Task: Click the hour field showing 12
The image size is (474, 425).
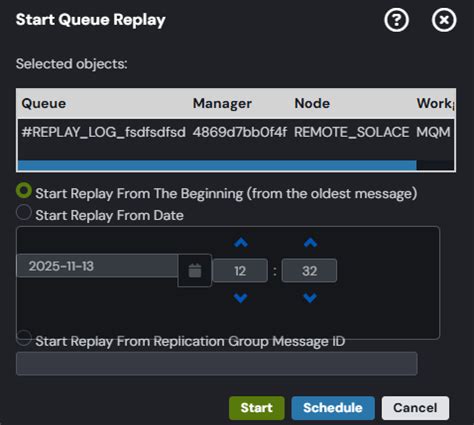Action: (240, 271)
